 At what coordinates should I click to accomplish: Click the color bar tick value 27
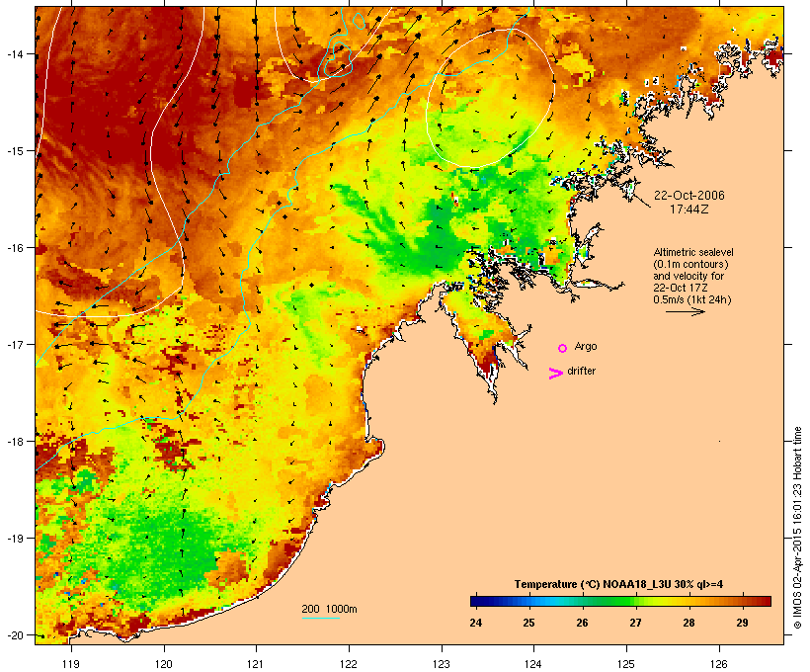pos(635,623)
